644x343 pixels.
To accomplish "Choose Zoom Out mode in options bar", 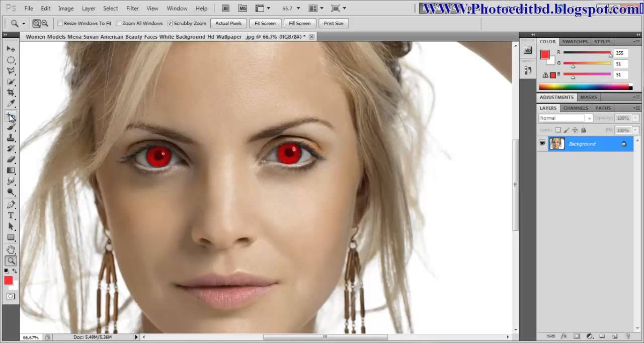I will tap(45, 24).
